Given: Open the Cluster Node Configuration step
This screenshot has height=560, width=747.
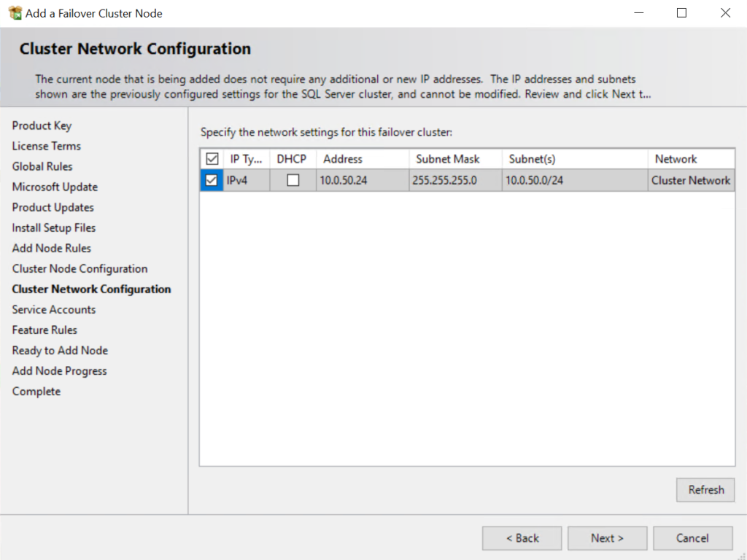Looking at the screenshot, I should [x=80, y=268].
